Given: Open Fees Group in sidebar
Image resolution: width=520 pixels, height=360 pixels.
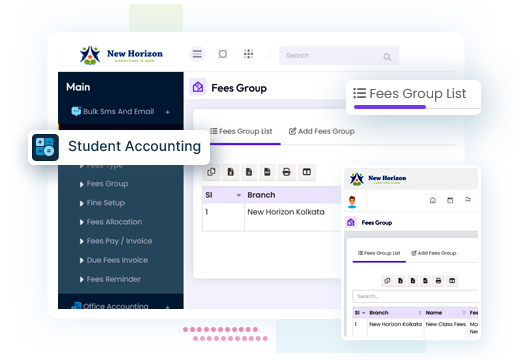Looking at the screenshot, I should pyautogui.click(x=107, y=184).
